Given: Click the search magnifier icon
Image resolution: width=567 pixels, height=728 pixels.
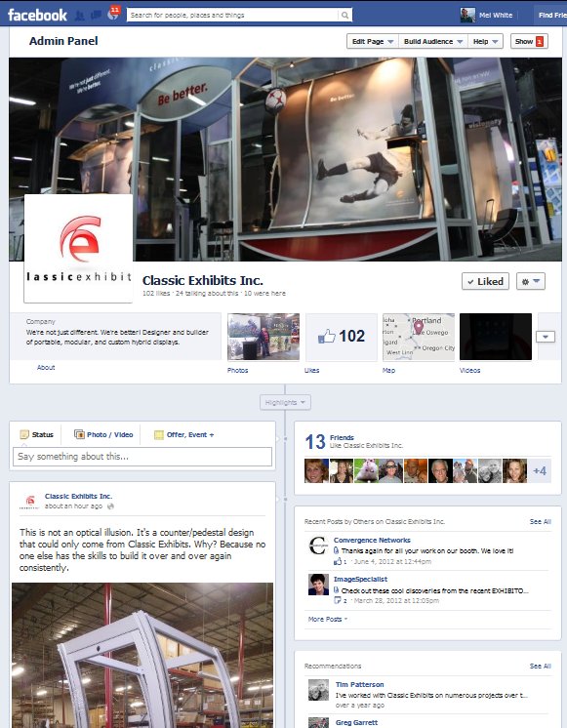Looking at the screenshot, I should (344, 15).
